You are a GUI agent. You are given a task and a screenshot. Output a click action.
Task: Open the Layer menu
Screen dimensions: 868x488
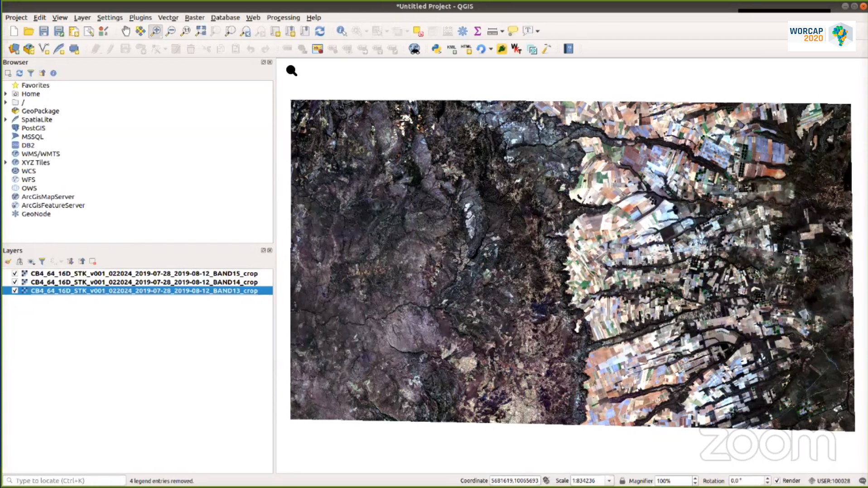(x=82, y=17)
